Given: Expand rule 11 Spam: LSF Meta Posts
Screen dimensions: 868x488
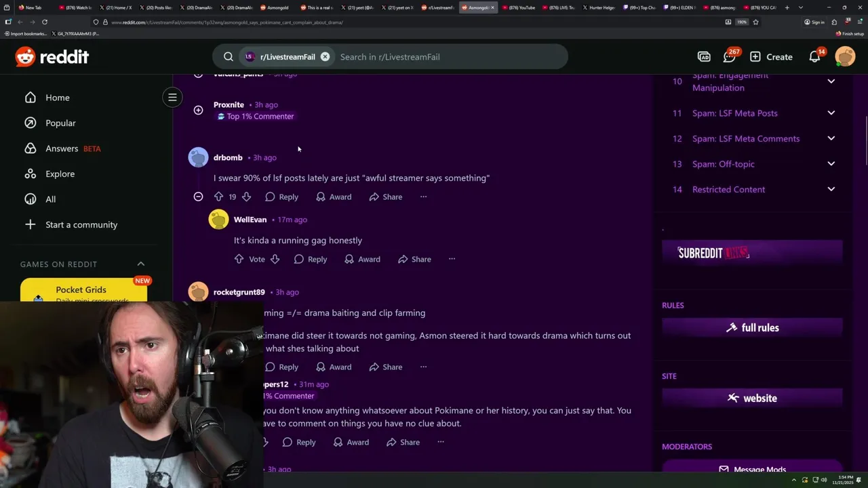Looking at the screenshot, I should coord(831,113).
